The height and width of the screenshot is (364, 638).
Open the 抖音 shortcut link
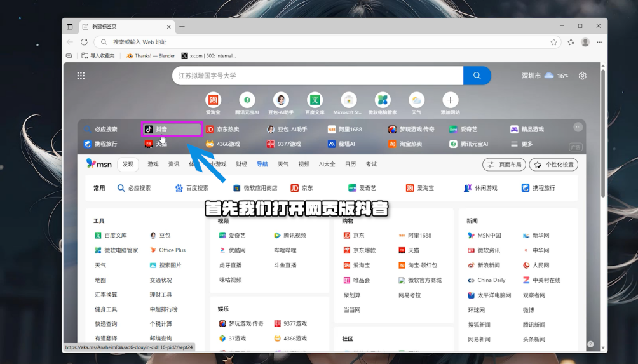pos(172,130)
